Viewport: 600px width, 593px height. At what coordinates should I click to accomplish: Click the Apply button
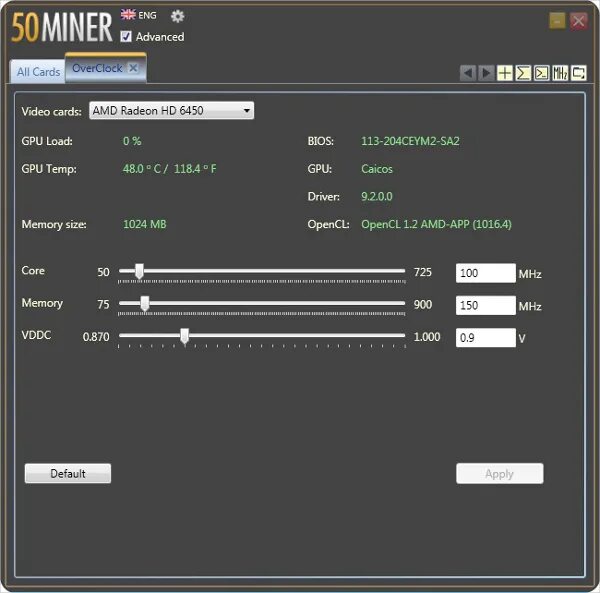coord(499,474)
